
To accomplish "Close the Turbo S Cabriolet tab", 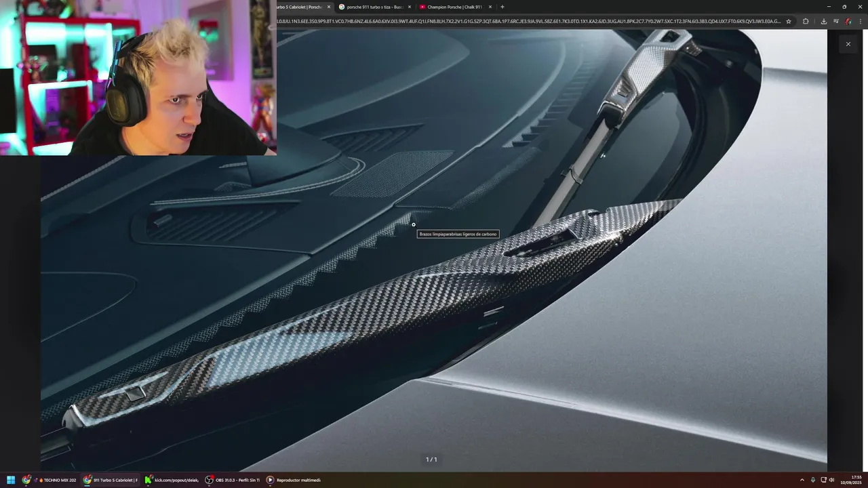I will (329, 7).
